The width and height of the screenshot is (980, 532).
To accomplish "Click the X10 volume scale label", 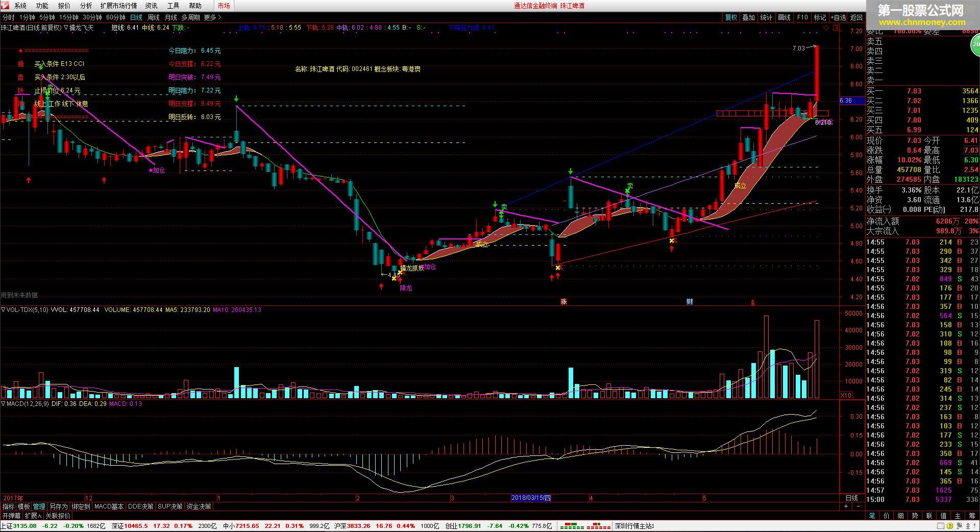I will [846, 395].
